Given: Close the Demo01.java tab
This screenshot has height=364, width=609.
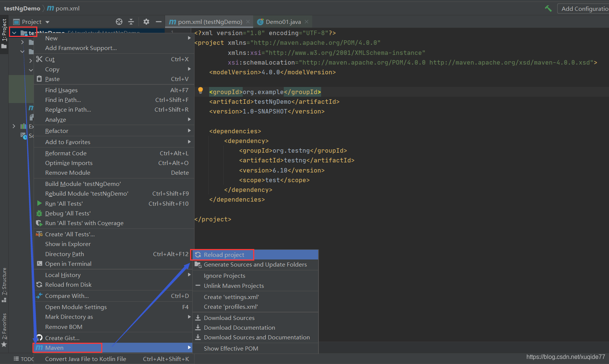Looking at the screenshot, I should point(307,22).
